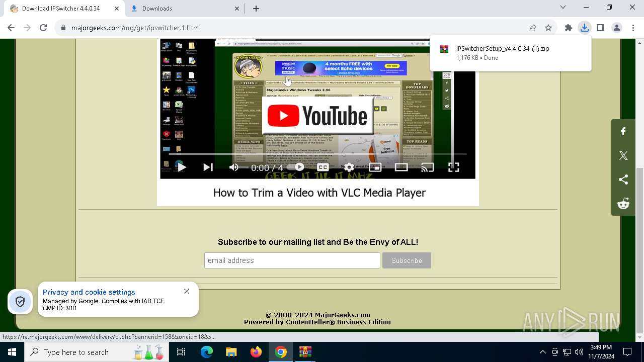
Task: View site information lock icon
Action: tap(63, 28)
